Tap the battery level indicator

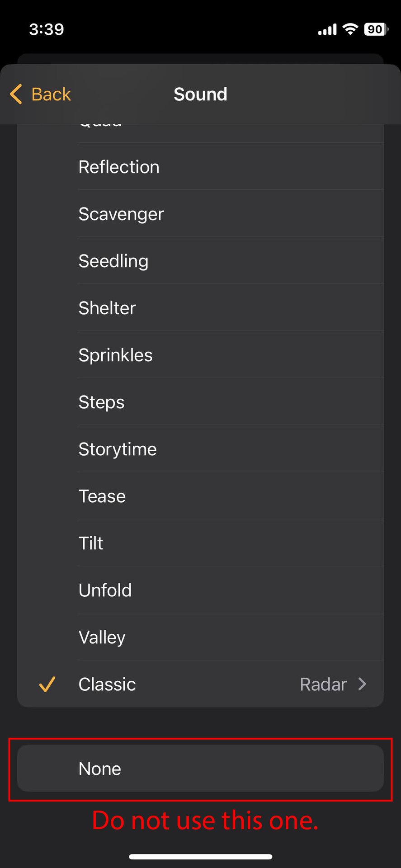376,29
